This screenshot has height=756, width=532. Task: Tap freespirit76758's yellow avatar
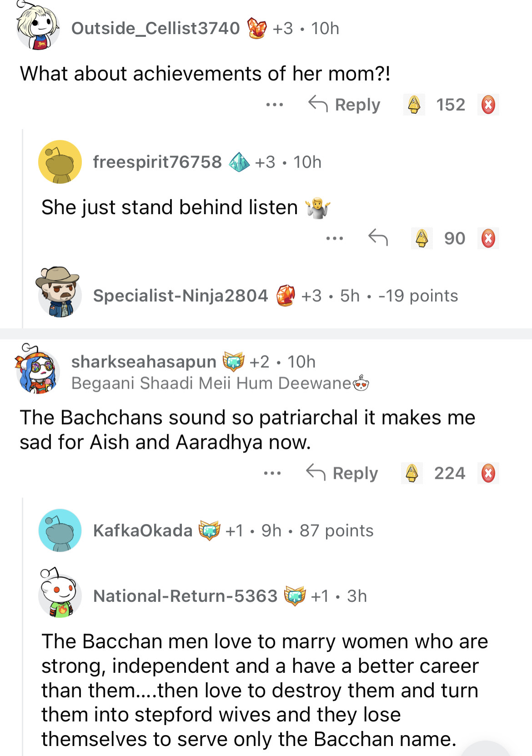pos(60,162)
